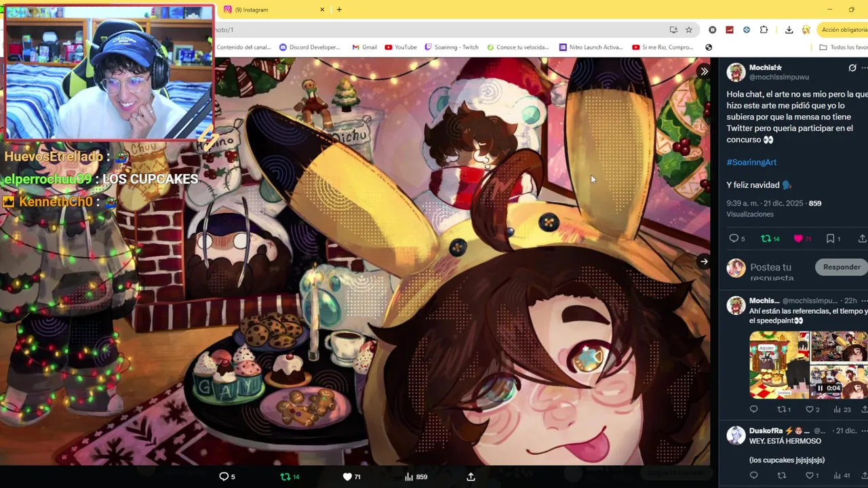
Task: Open the Todos los favoritos folder
Action: pyautogui.click(x=843, y=47)
